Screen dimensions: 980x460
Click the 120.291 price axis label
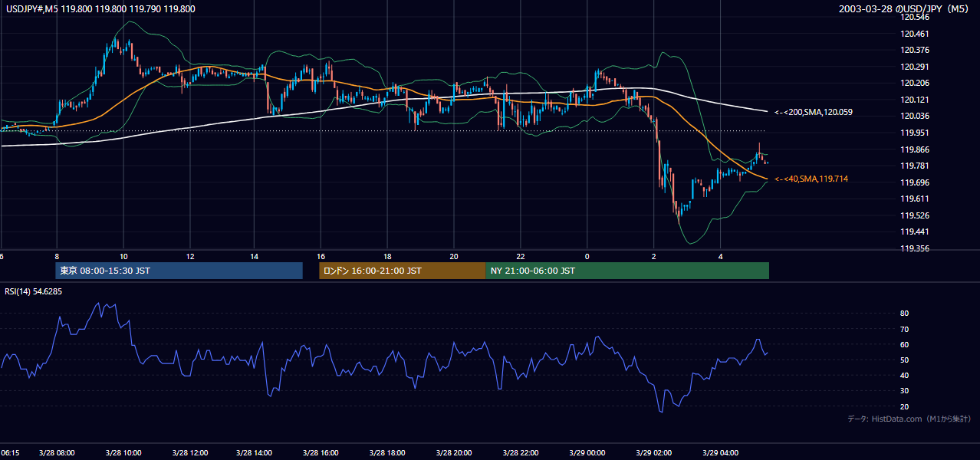pos(914,67)
